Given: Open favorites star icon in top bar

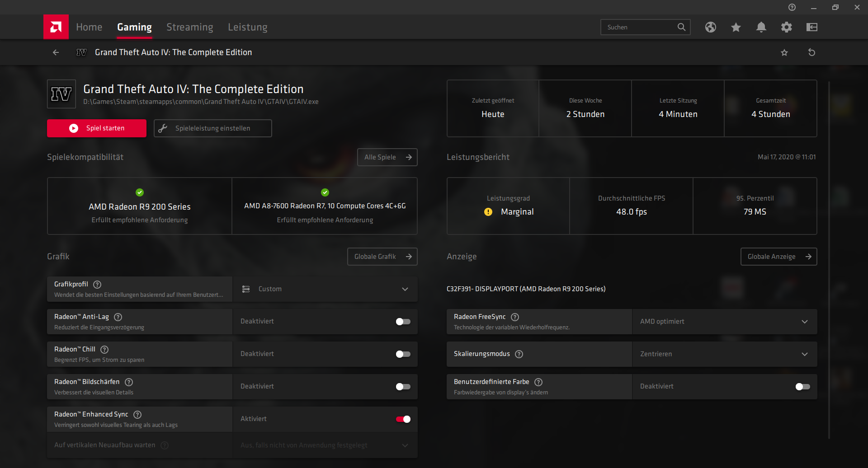Looking at the screenshot, I should pos(736,27).
